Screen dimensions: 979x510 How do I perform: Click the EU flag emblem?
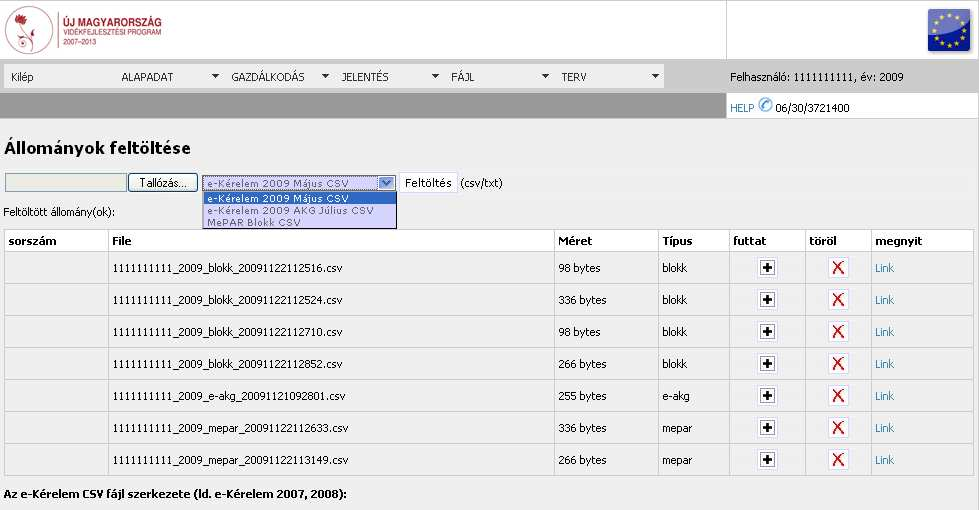(x=948, y=30)
